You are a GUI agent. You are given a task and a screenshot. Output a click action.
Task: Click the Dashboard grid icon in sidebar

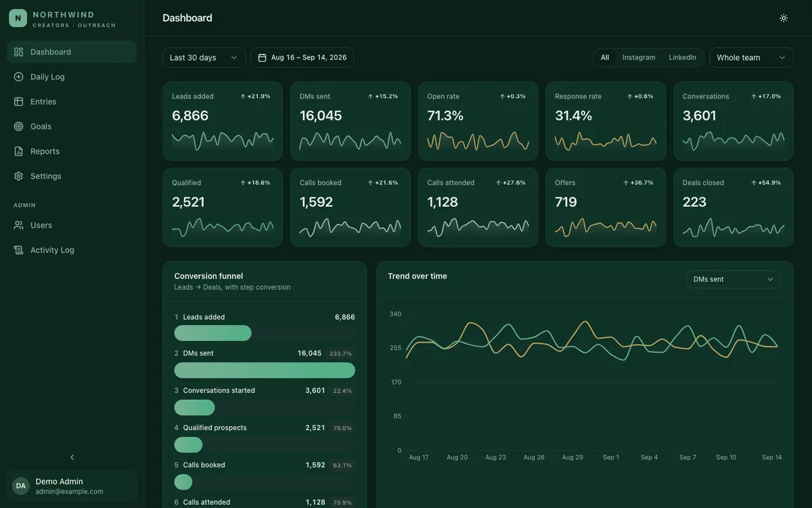coord(18,52)
